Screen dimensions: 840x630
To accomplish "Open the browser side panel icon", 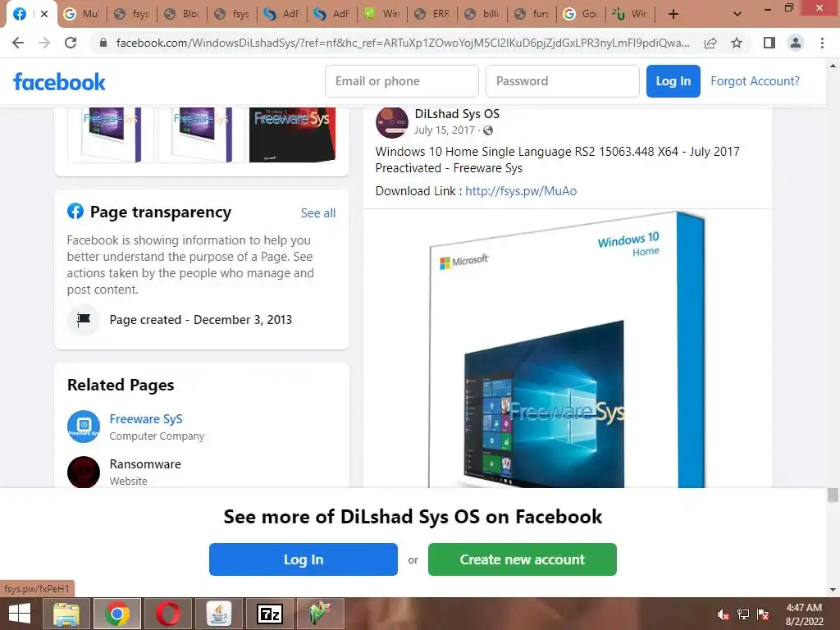I will click(x=769, y=43).
